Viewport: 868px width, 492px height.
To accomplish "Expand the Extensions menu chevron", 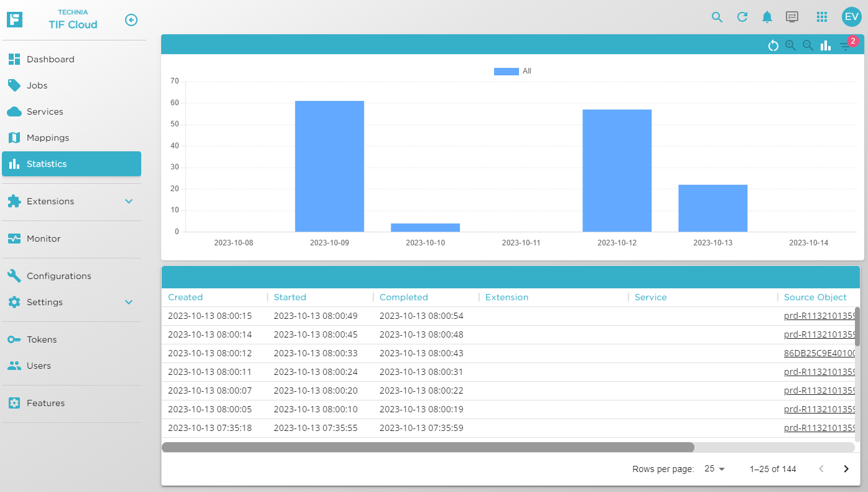I will click(x=129, y=201).
